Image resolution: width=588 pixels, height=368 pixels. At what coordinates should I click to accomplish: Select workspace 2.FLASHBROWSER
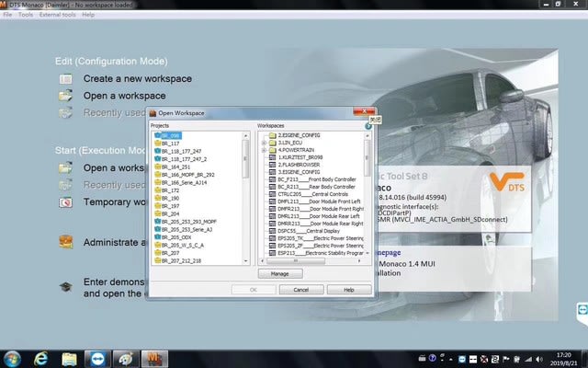coord(294,165)
